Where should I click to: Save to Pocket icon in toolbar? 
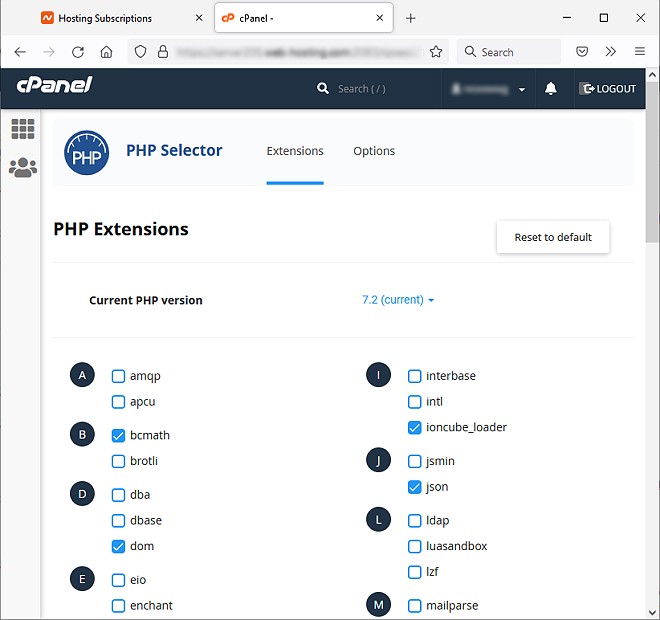click(x=582, y=52)
